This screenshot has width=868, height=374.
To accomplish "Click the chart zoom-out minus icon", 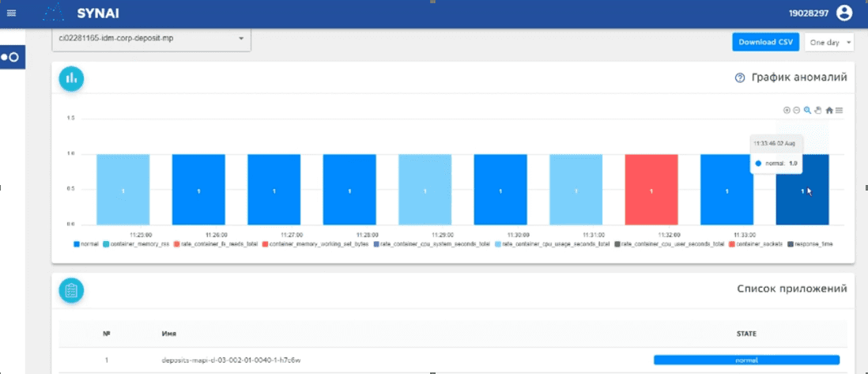I will coord(797,110).
